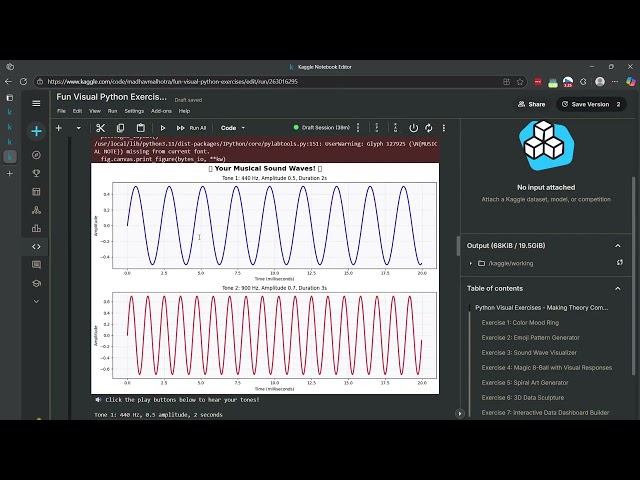640x480 pixels.
Task: Select the active Kaggle vertical tab
Action: click(10, 157)
